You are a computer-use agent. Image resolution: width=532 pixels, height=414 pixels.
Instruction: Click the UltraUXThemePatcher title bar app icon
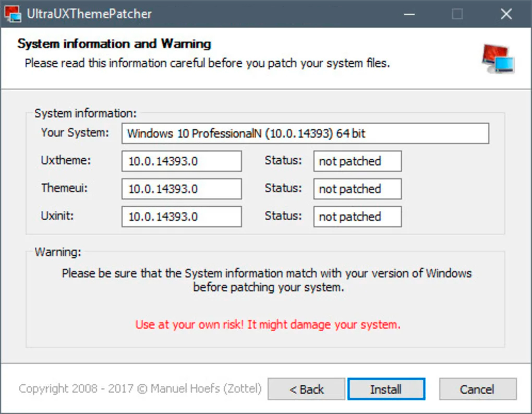[12, 14]
